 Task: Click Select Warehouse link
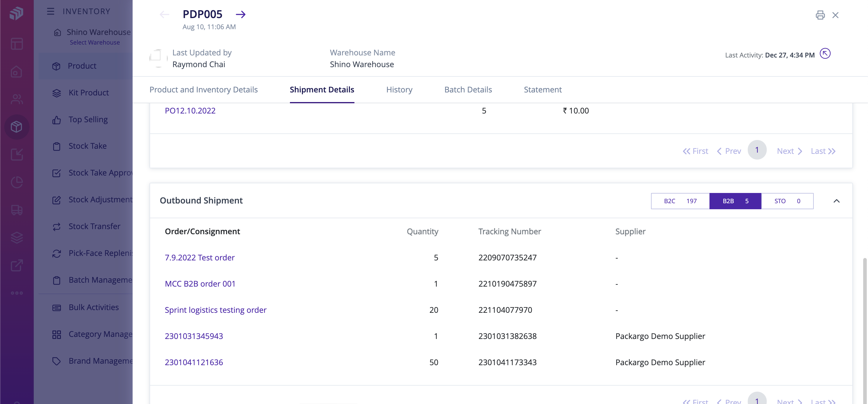tap(95, 42)
